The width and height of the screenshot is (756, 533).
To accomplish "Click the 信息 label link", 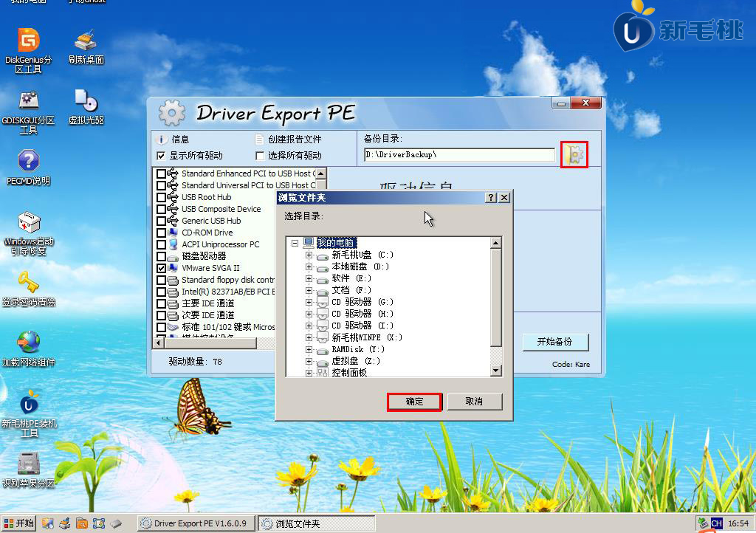I will pyautogui.click(x=180, y=140).
